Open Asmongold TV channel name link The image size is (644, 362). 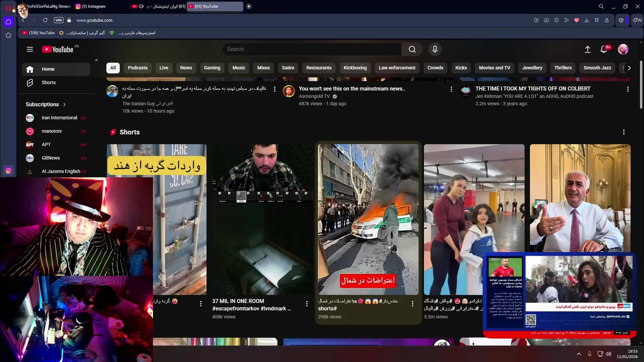coord(314,97)
